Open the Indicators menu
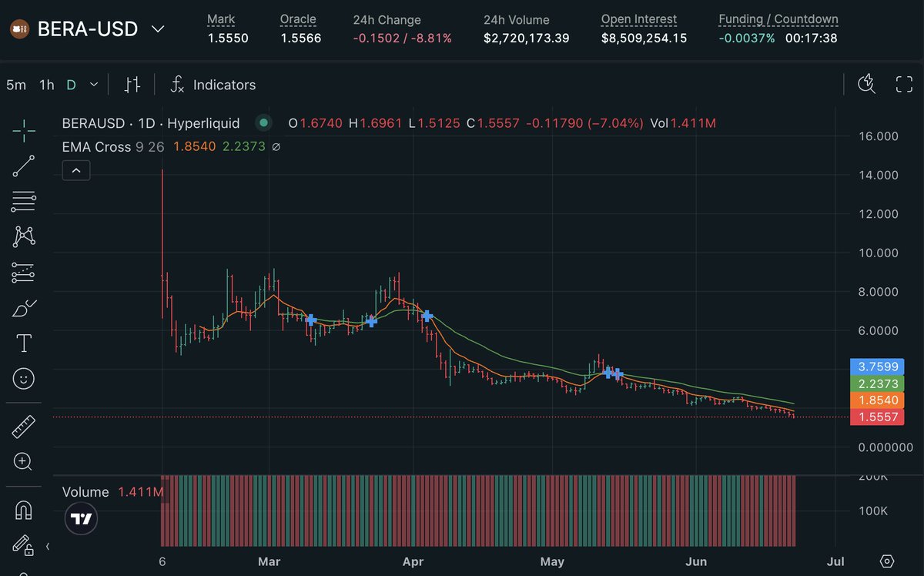This screenshot has height=576, width=924. tap(213, 85)
